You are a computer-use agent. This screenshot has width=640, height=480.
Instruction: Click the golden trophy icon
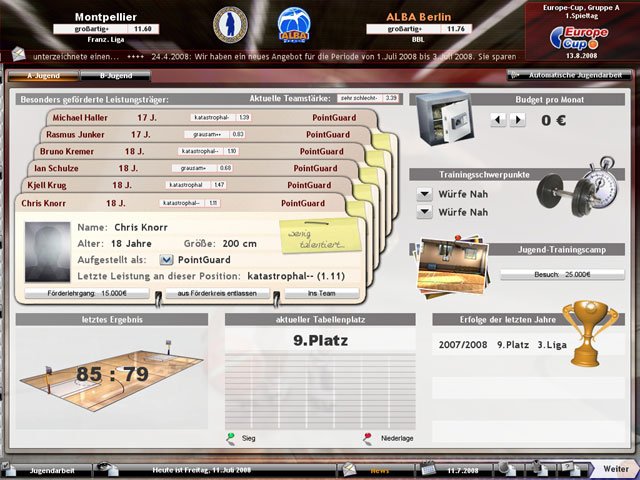coord(589,332)
